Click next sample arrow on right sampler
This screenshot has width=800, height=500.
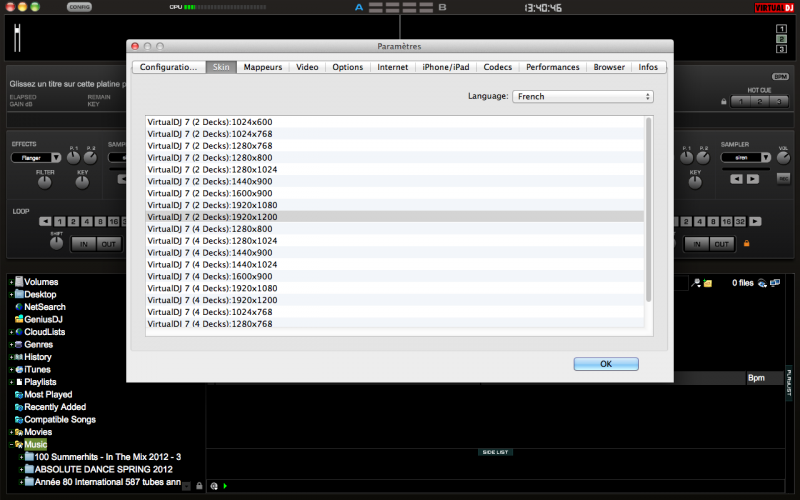(753, 179)
